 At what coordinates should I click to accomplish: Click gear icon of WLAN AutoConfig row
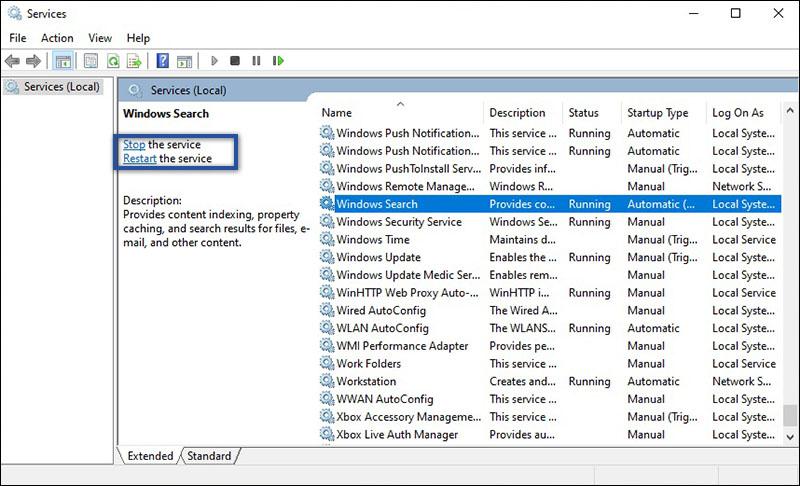327,328
